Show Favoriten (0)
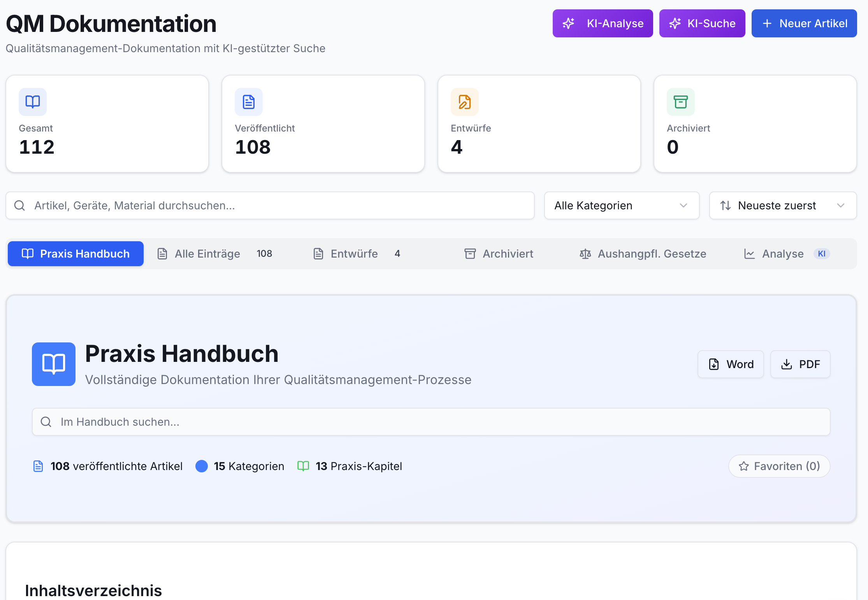The width and height of the screenshot is (868, 600). 779,466
